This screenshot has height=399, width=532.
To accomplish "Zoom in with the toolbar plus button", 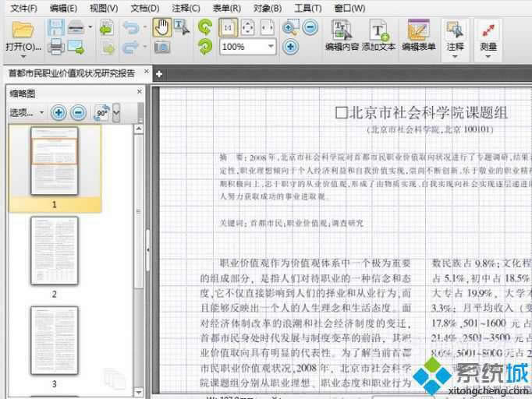I will (290, 47).
